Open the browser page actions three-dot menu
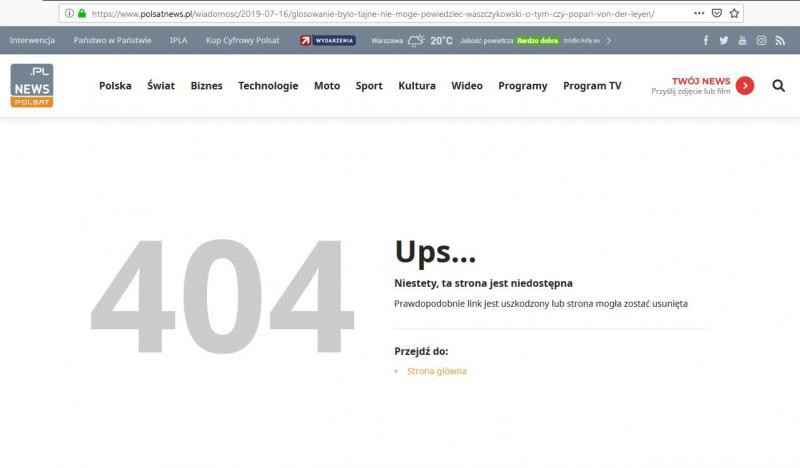 [x=698, y=14]
